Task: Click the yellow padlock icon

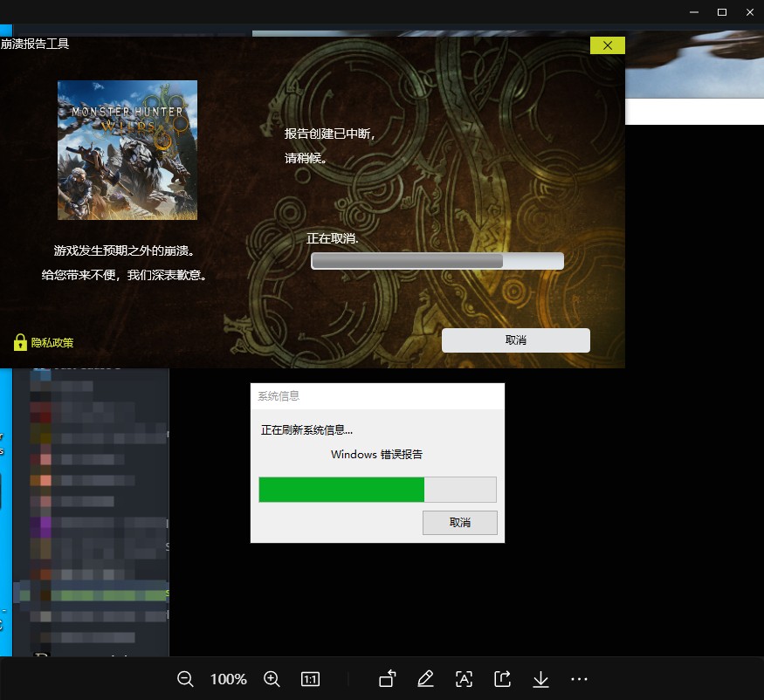Action: 20,342
